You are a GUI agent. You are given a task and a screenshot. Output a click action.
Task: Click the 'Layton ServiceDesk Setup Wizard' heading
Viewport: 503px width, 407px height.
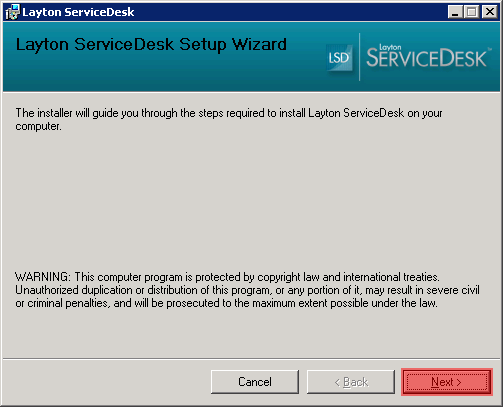(151, 45)
